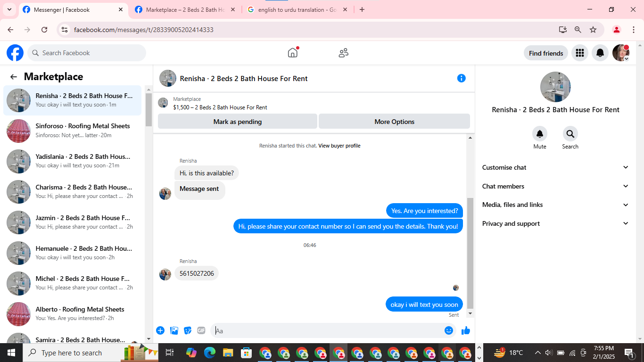Click 'okay i will text you soon' message
This screenshot has width=644, height=362.
tap(424, 304)
